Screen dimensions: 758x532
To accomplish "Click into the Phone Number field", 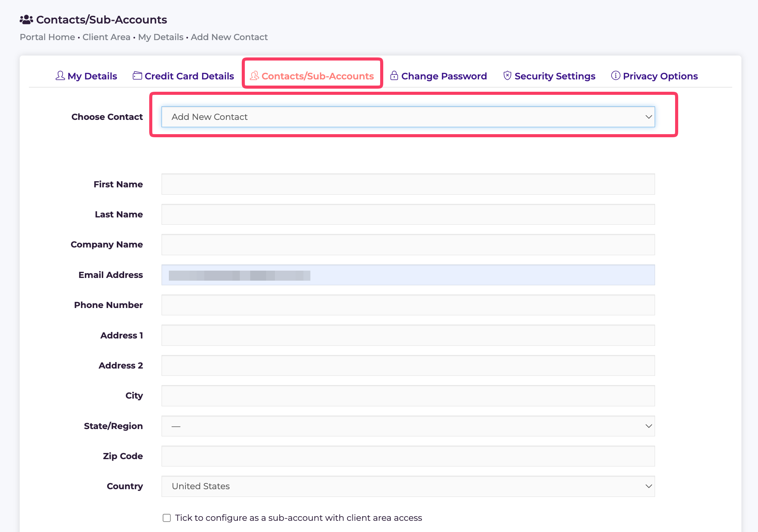I will (x=408, y=305).
